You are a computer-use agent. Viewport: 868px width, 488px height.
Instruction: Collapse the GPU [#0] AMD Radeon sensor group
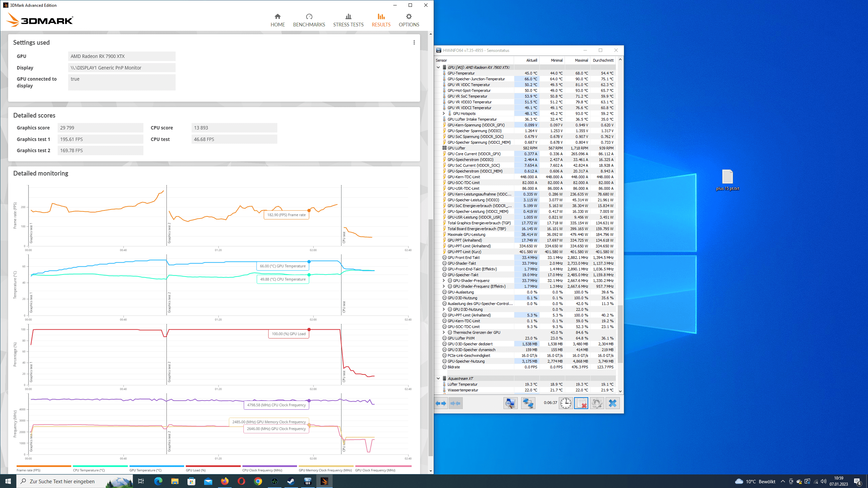pos(438,67)
